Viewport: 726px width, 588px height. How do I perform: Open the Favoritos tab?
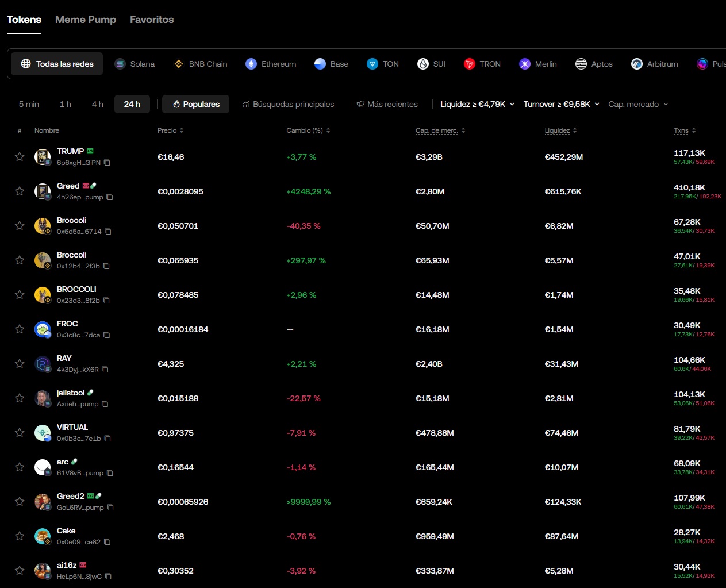151,19
